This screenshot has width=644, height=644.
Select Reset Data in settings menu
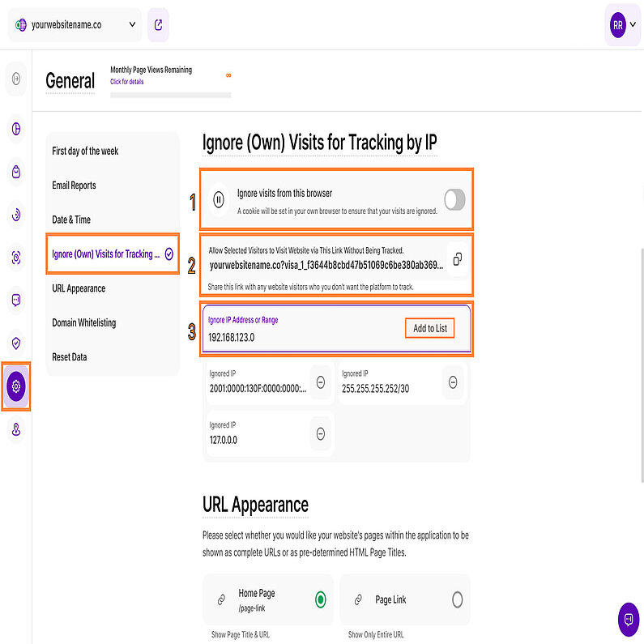click(x=69, y=357)
